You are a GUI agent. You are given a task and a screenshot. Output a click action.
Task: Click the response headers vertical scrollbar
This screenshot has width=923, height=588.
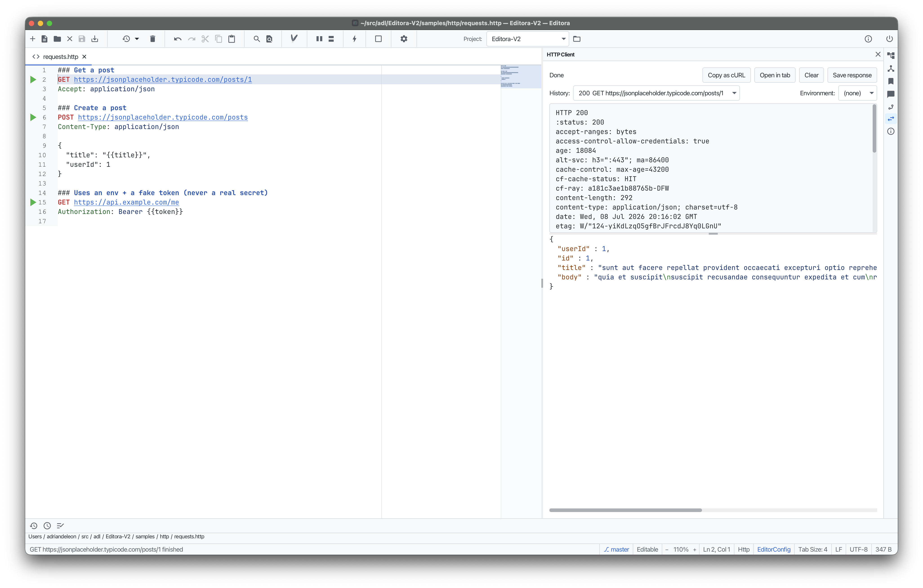tap(874, 129)
